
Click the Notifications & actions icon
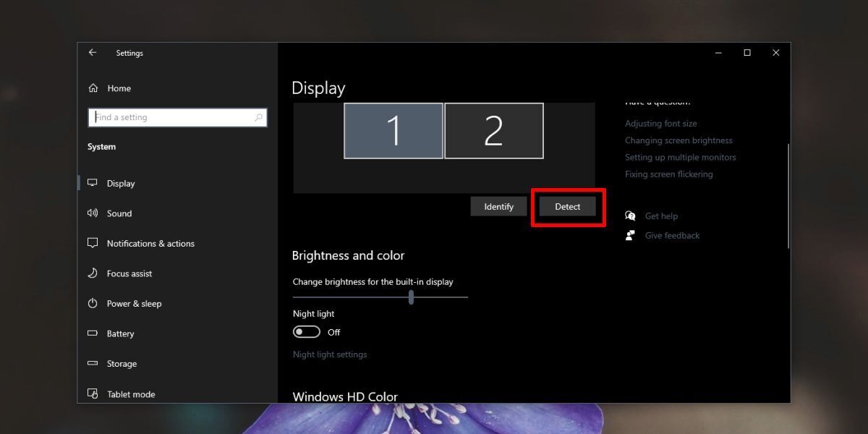pyautogui.click(x=93, y=243)
